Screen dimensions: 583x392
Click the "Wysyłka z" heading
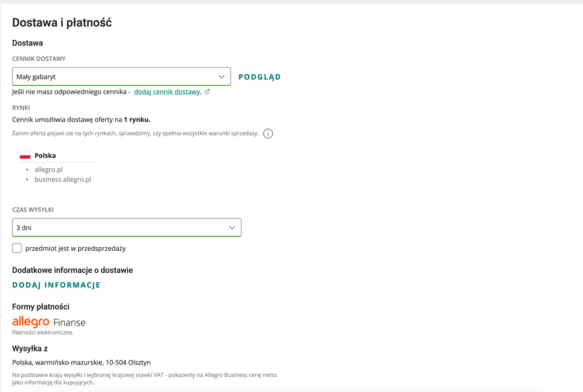(30, 349)
